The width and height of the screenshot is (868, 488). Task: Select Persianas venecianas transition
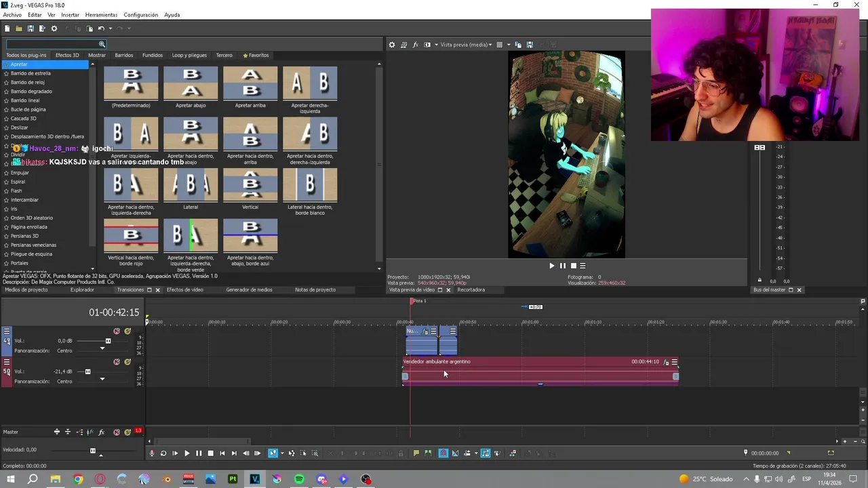point(33,245)
